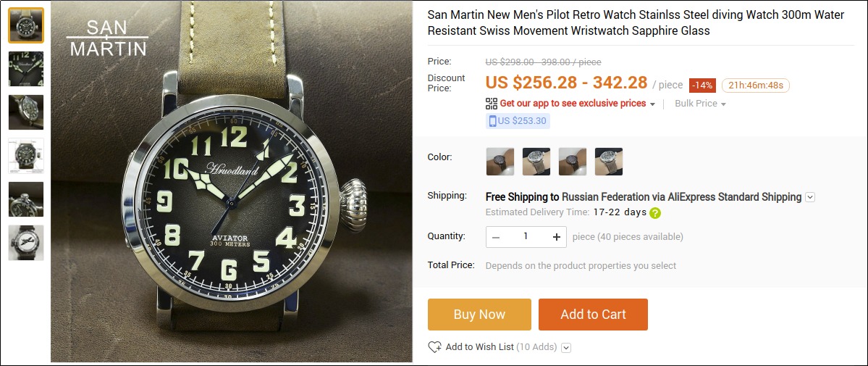
Task: Open the last product thumbnail
Action: 26,243
